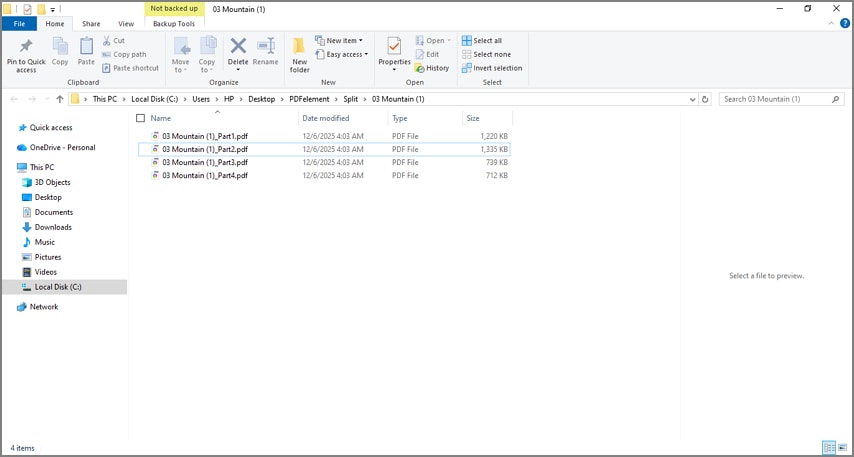The height and width of the screenshot is (457, 854).
Task: Click Select none
Action: point(486,54)
